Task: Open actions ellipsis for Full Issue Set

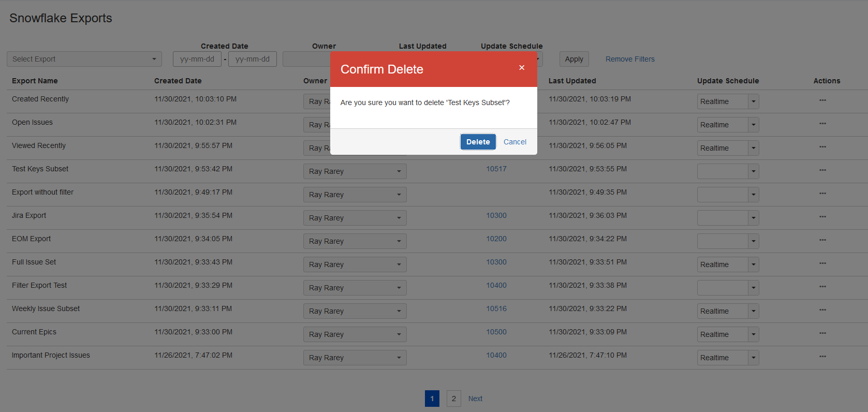Action: [822, 263]
